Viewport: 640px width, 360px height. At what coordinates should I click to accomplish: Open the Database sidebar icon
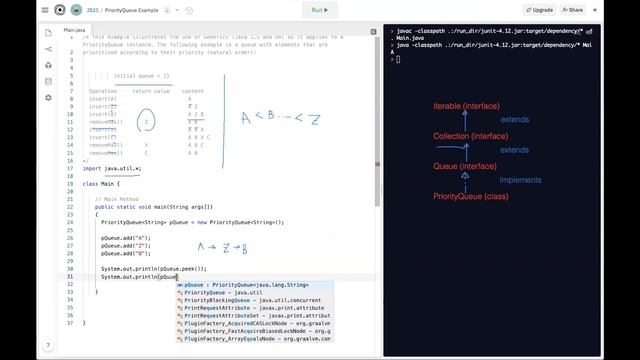[48, 81]
